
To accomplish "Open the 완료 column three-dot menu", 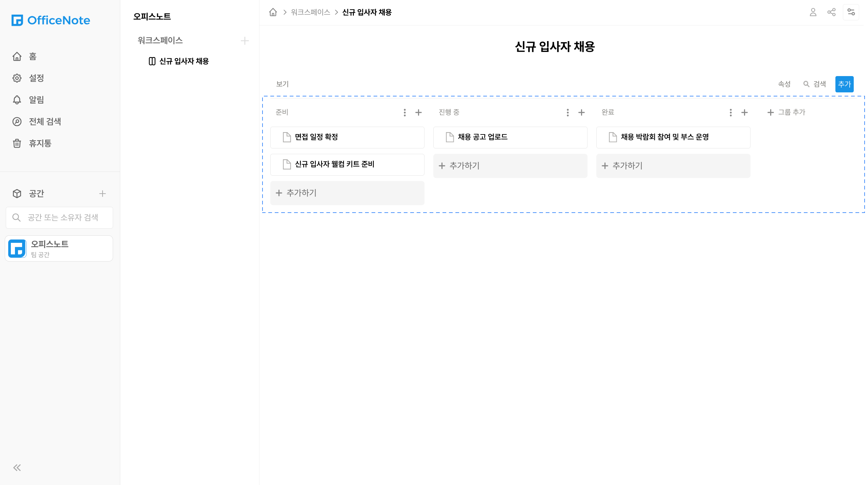I will pyautogui.click(x=730, y=112).
